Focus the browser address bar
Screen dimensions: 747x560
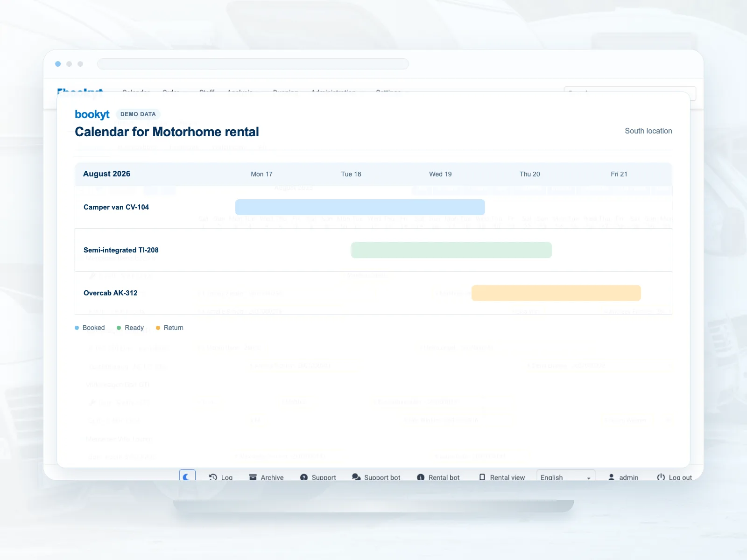pos(253,64)
